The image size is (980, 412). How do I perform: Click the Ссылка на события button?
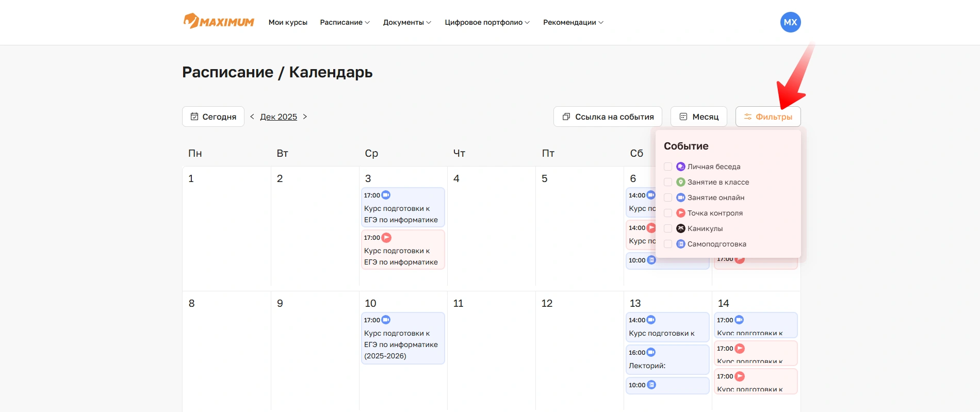point(608,117)
